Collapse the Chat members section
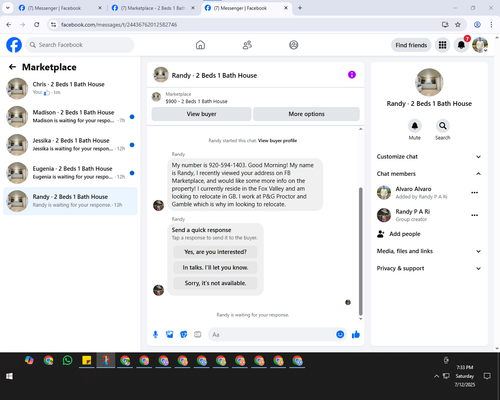The width and height of the screenshot is (500, 400). [429, 174]
